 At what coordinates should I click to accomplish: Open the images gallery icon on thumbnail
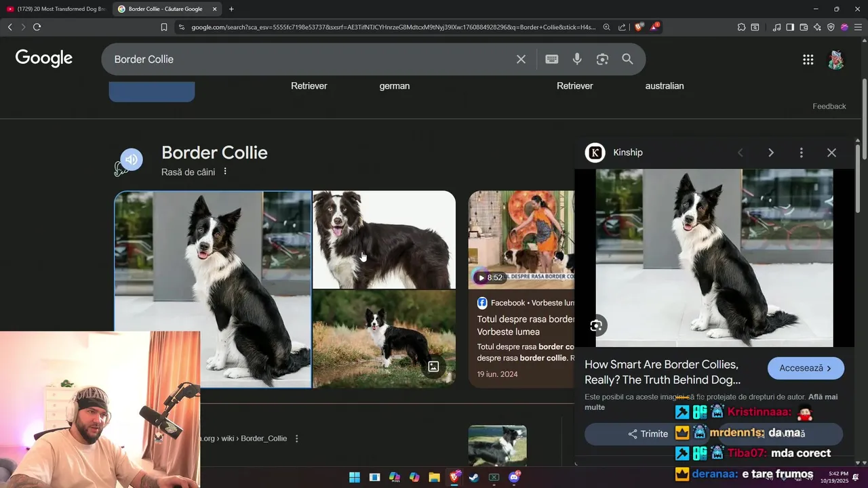pos(433,367)
